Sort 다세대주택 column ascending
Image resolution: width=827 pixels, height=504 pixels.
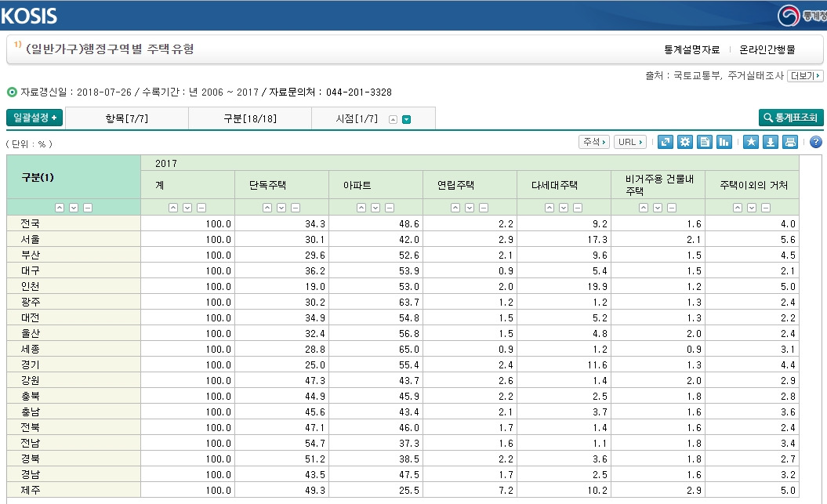550,208
